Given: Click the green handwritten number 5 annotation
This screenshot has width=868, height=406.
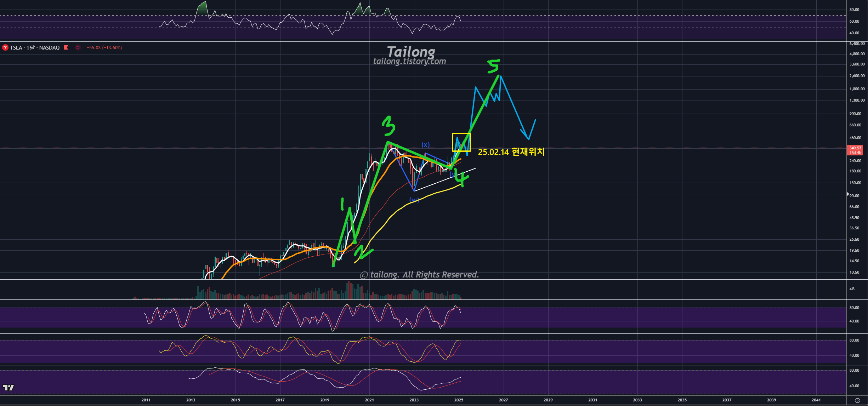Looking at the screenshot, I should click(x=494, y=66).
